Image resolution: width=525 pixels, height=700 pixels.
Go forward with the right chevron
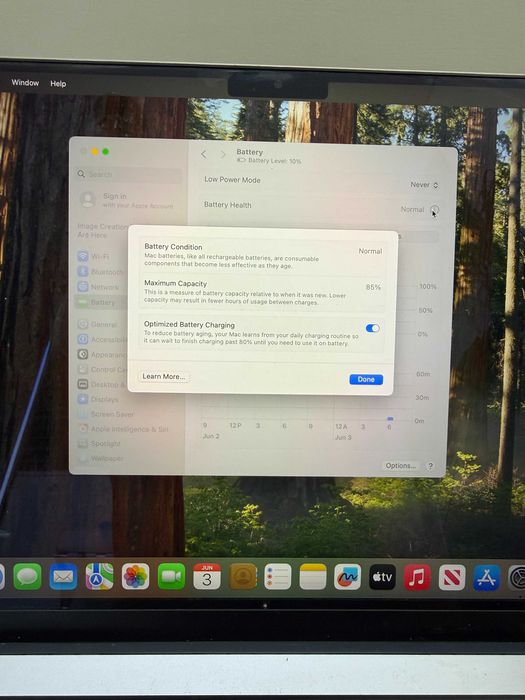[223, 154]
